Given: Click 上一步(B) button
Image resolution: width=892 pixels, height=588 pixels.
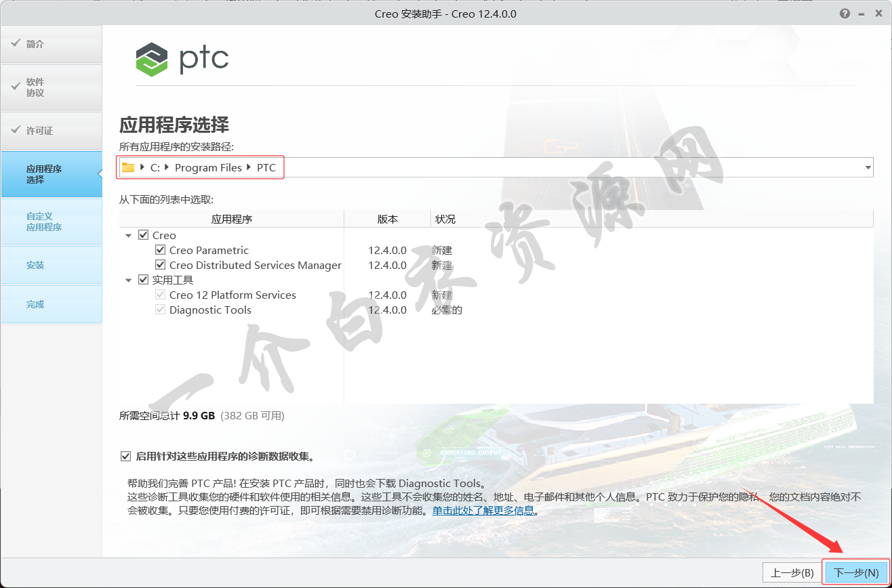Looking at the screenshot, I should 792,572.
